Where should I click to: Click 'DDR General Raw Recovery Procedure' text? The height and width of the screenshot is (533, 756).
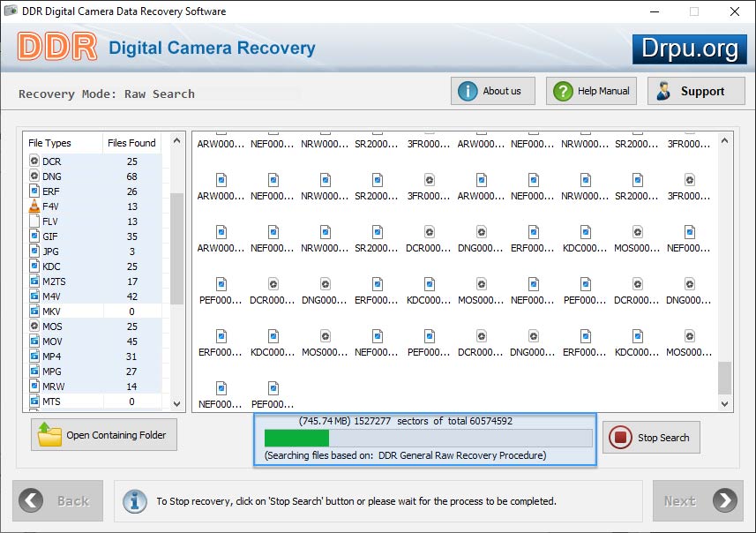(461, 455)
